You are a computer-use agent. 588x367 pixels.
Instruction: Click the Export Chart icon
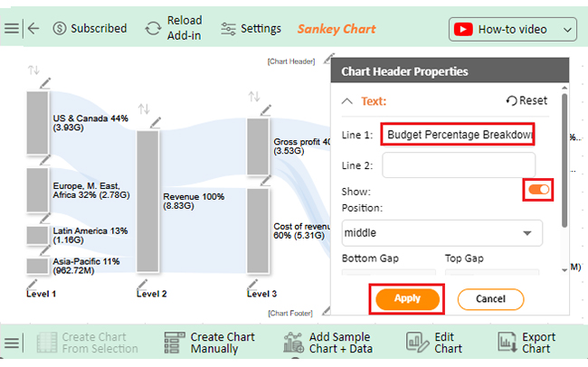507,342
